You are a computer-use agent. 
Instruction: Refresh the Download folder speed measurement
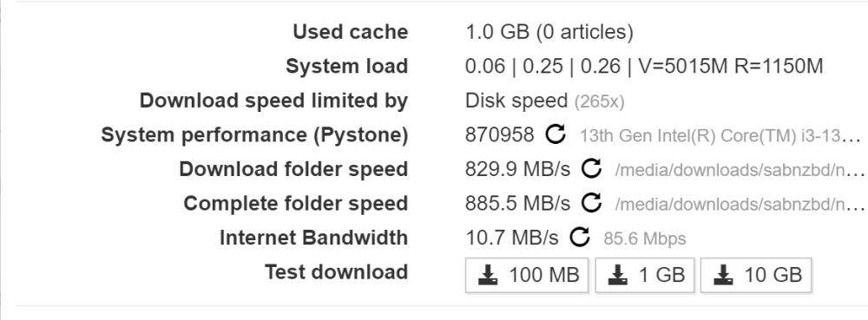click(x=591, y=168)
